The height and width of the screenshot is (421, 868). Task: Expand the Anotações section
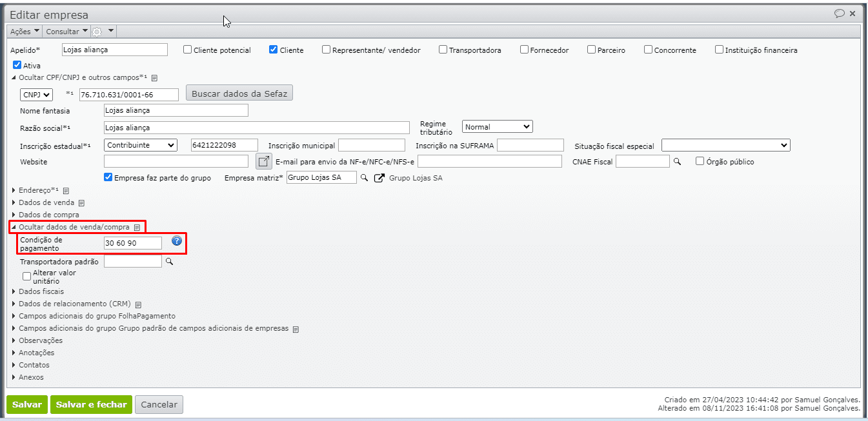click(x=33, y=353)
